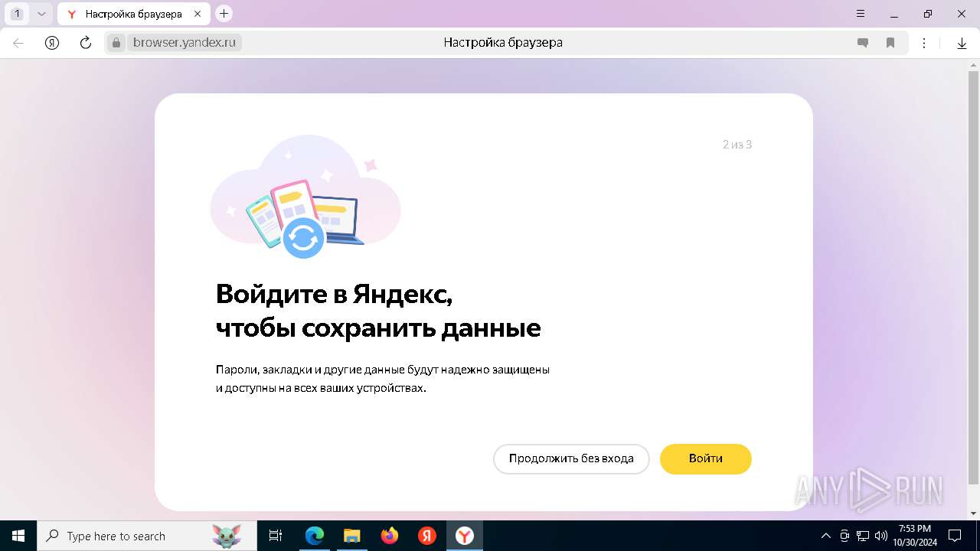The image size is (980, 551).
Task: Open Task View on taskbar
Action: [x=276, y=536]
